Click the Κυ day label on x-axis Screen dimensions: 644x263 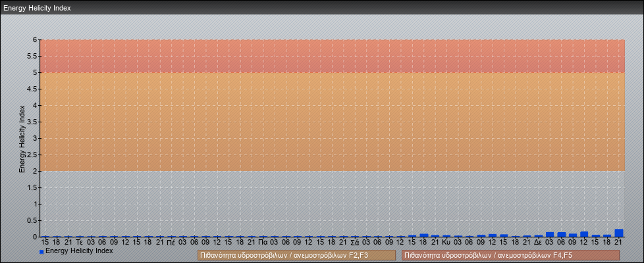[446, 242]
